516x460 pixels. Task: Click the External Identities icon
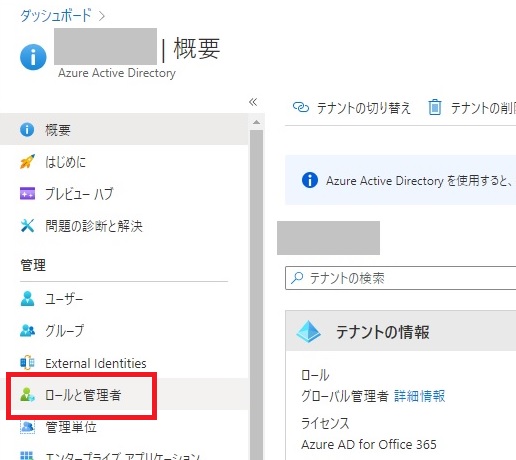click(27, 363)
